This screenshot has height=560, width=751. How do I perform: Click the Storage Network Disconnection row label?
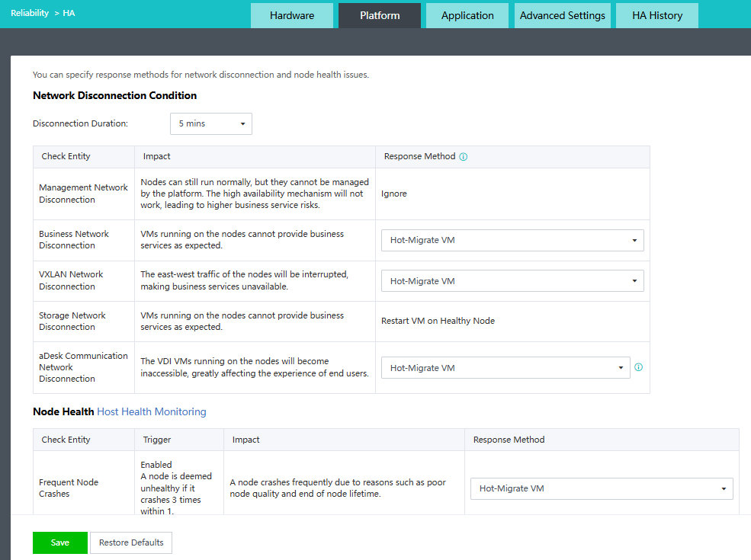coord(72,321)
